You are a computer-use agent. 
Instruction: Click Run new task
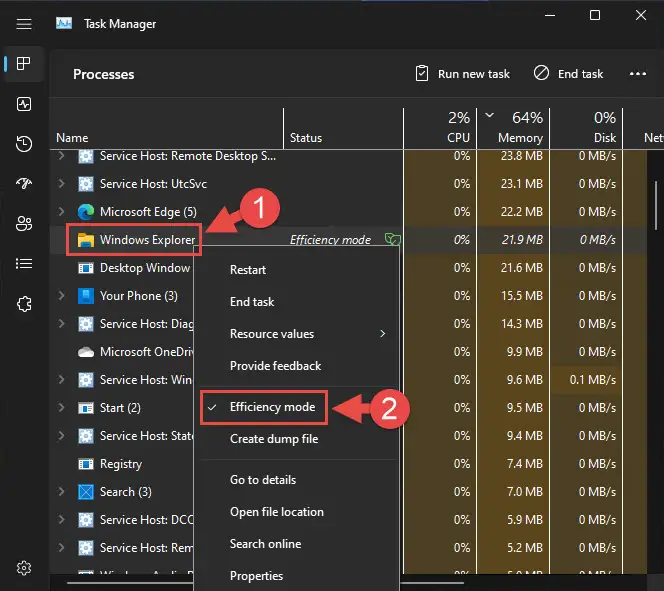tap(462, 74)
